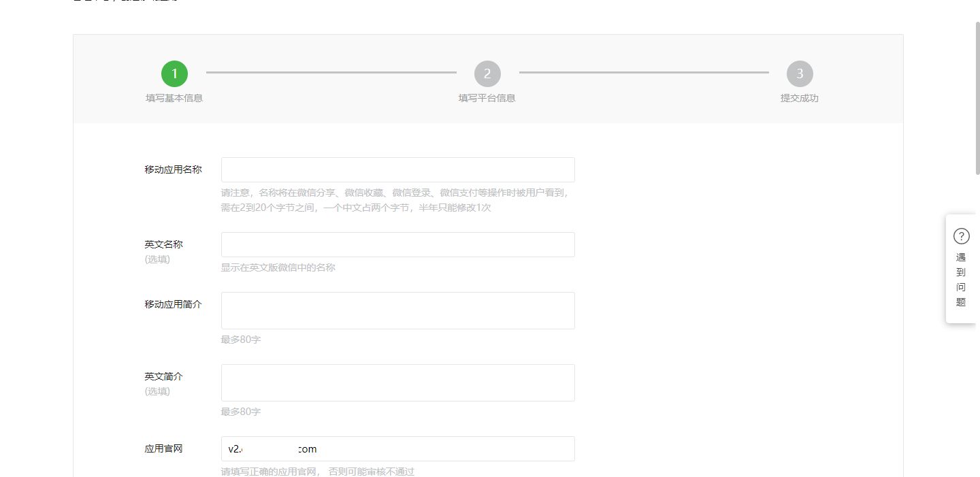
Task: Click the gray step 2 circle
Action: pyautogui.click(x=487, y=73)
